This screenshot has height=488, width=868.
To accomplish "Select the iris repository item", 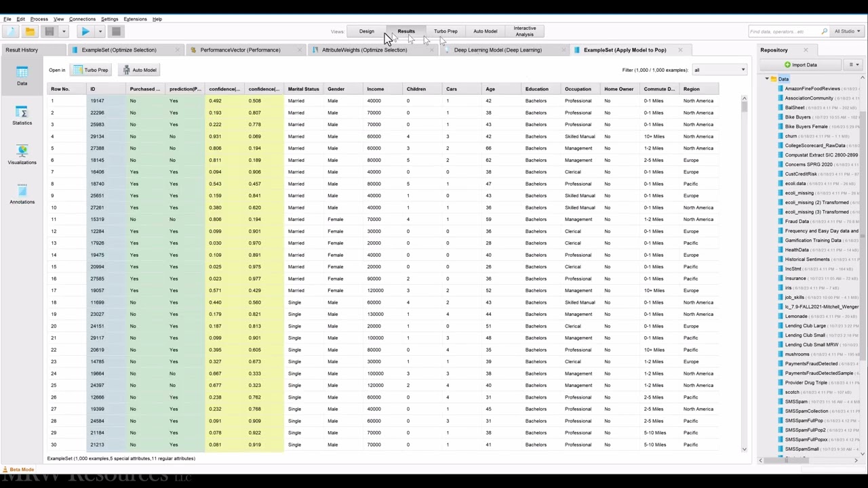I will [x=788, y=288].
